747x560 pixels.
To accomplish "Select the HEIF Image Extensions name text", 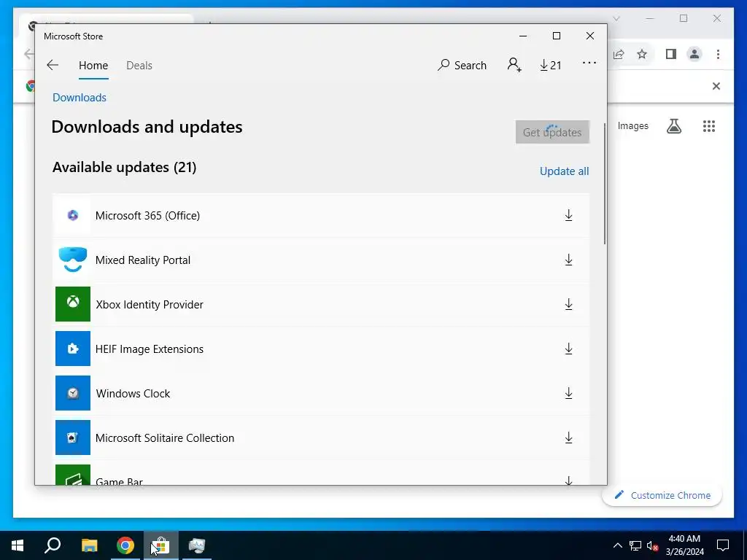I will [x=150, y=349].
